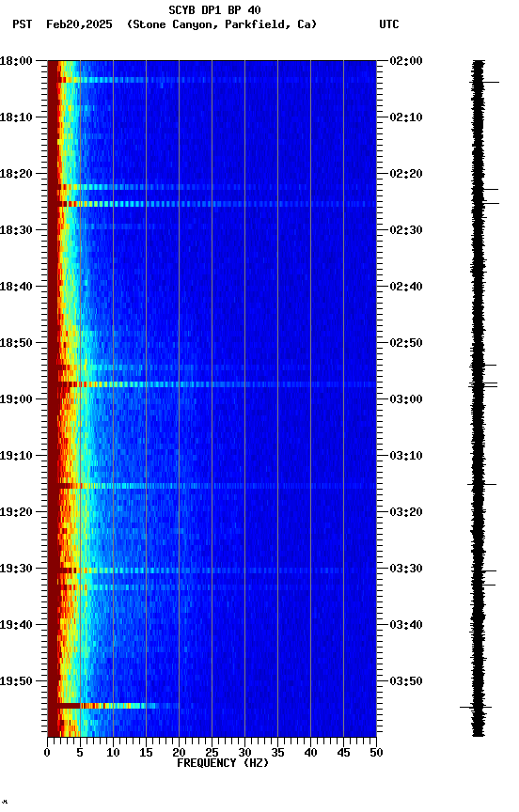
Task: Click the 02:50 UTC time label
Action: coord(406,343)
